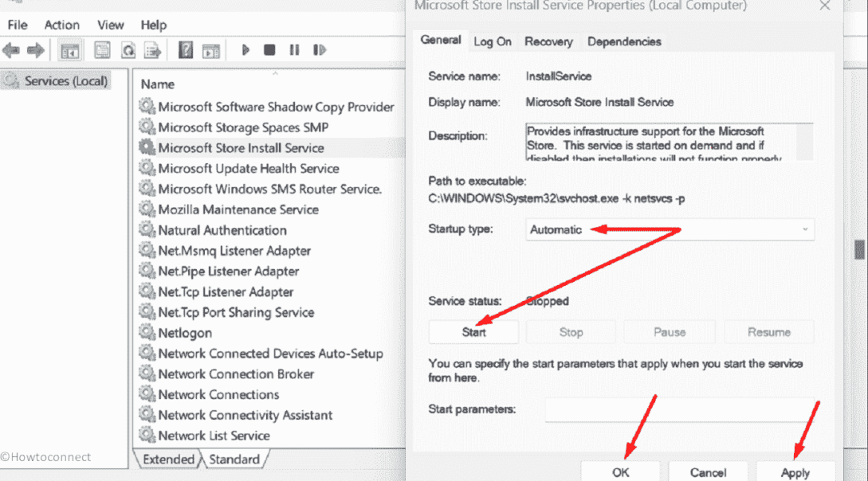The height and width of the screenshot is (481, 868).
Task: Click the Back arrow in the toolbar
Action: pyautogui.click(x=11, y=50)
